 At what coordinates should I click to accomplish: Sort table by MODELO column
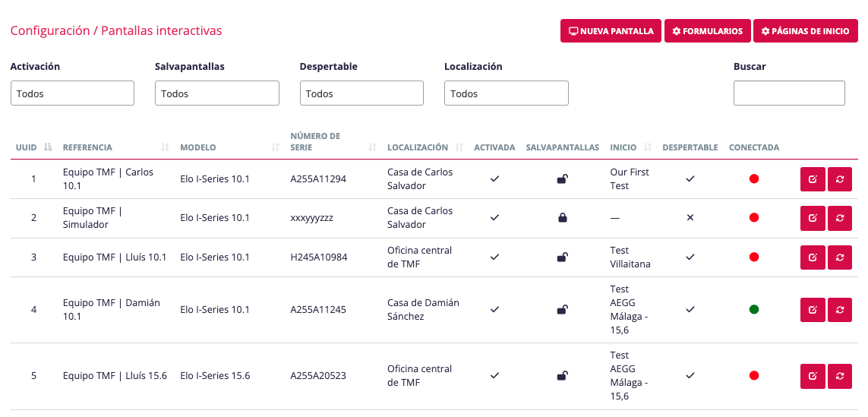[230, 147]
